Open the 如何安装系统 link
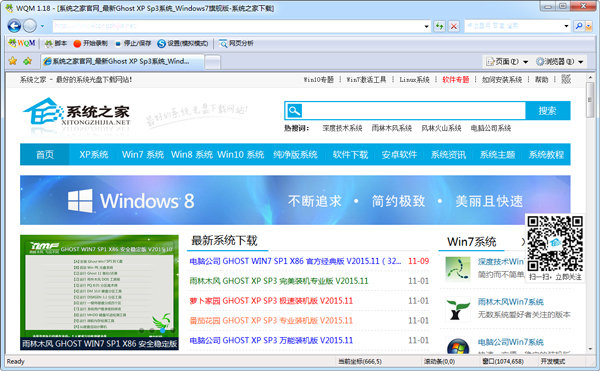Image resolution: width=600 pixels, height=371 pixels. click(502, 80)
